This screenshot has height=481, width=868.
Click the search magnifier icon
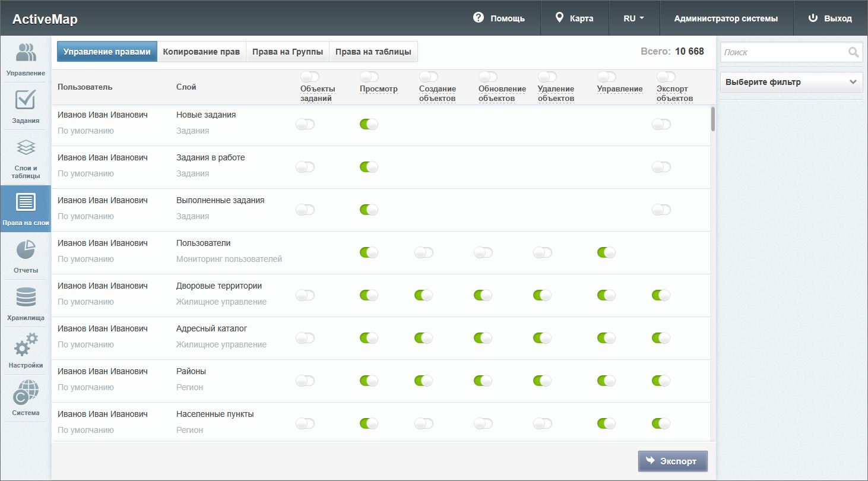(854, 52)
